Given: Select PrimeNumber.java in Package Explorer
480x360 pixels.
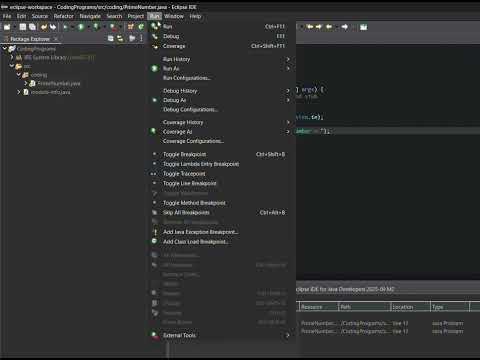Looking at the screenshot, I should click(59, 83).
